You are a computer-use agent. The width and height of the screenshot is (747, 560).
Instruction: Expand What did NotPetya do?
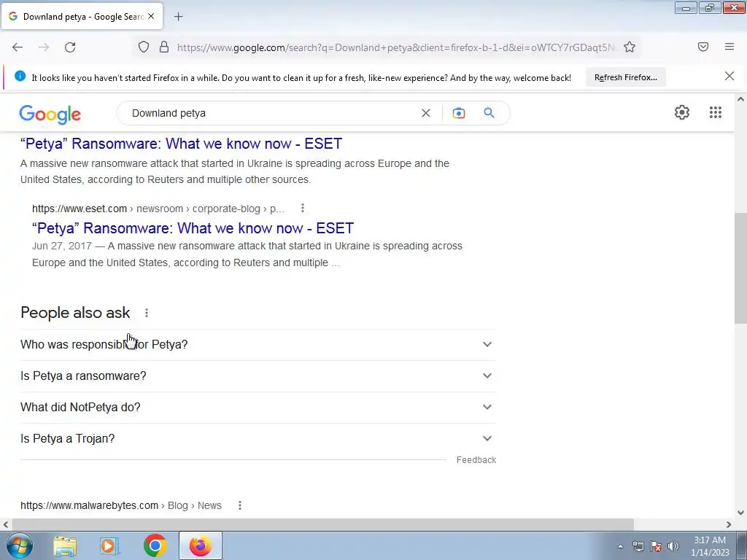pos(258,407)
